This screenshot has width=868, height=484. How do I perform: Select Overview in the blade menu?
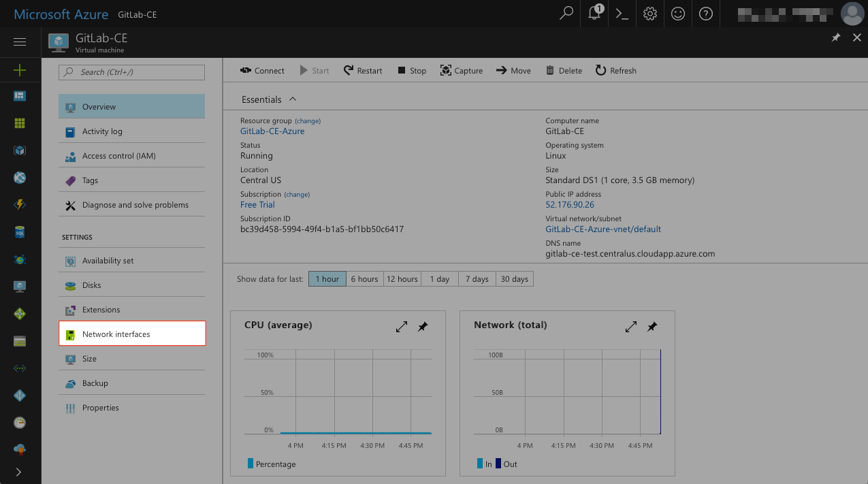click(x=132, y=107)
